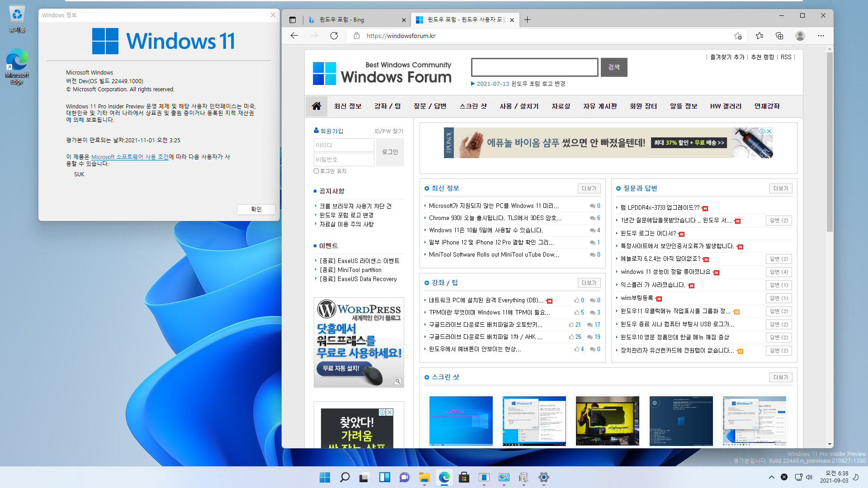Click the browser Back arrow
The height and width of the screenshot is (488, 868).
[x=294, y=36]
